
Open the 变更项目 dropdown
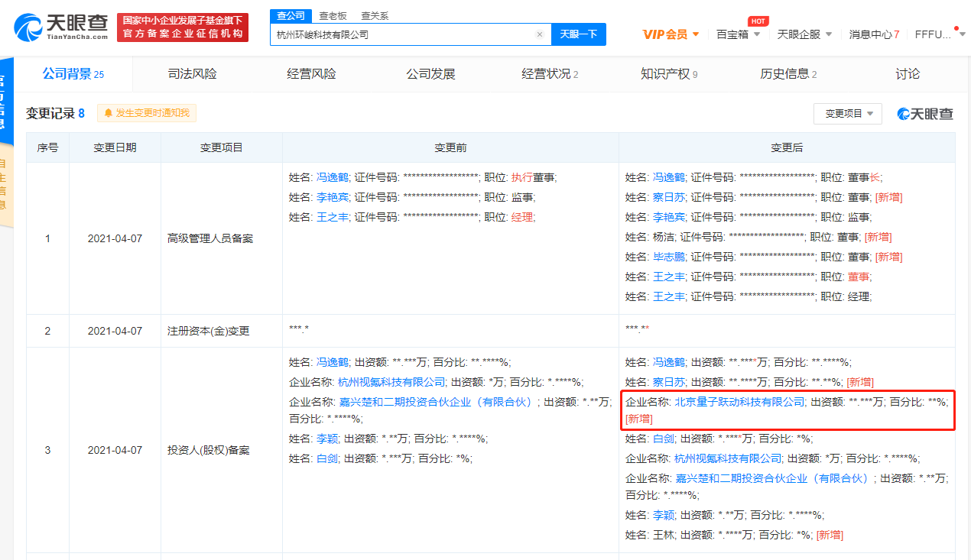tap(847, 113)
